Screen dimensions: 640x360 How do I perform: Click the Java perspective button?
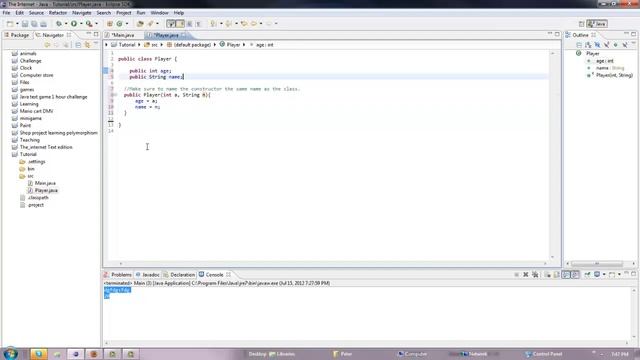click(x=598, y=24)
